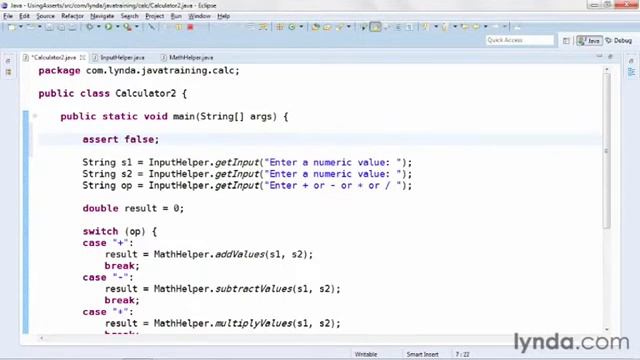Open the Help menu
The height and width of the screenshot is (360, 640).
pos(223,16)
